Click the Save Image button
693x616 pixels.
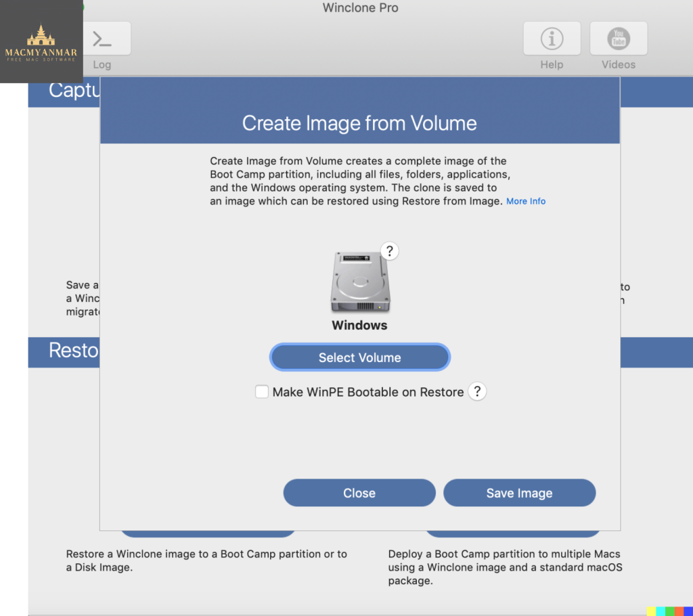(519, 493)
